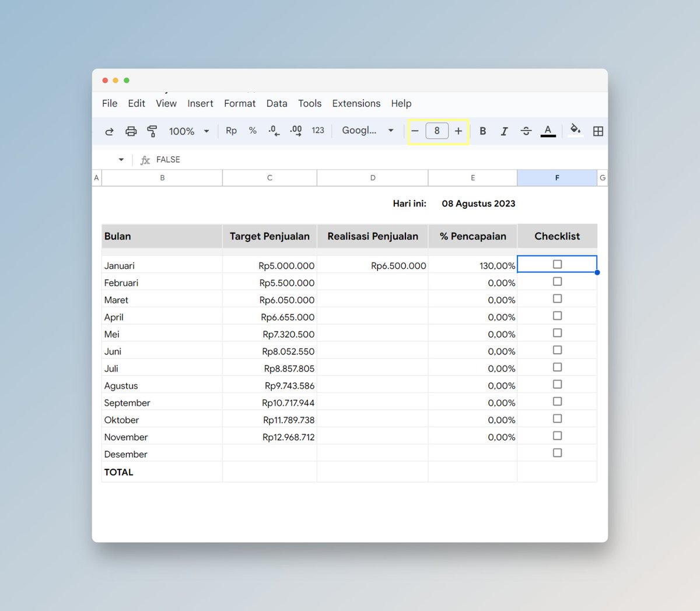The width and height of the screenshot is (700, 611).
Task: Increase decimal places
Action: (x=295, y=131)
